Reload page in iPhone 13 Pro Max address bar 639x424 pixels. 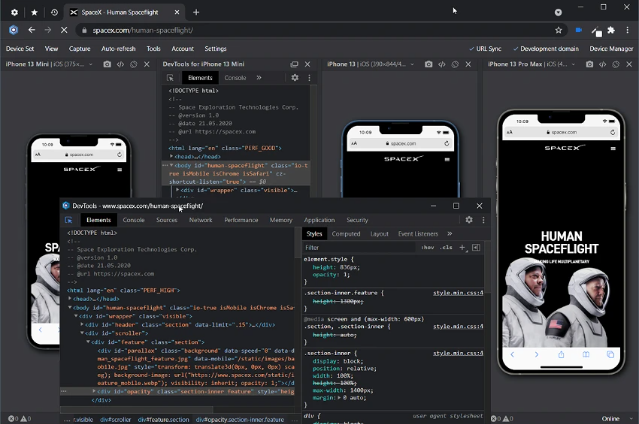[612, 132]
